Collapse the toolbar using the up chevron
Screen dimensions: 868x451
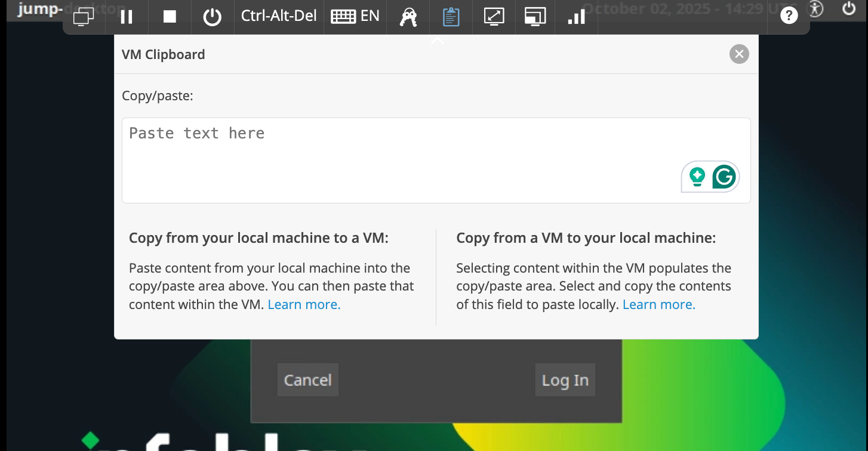click(x=437, y=41)
